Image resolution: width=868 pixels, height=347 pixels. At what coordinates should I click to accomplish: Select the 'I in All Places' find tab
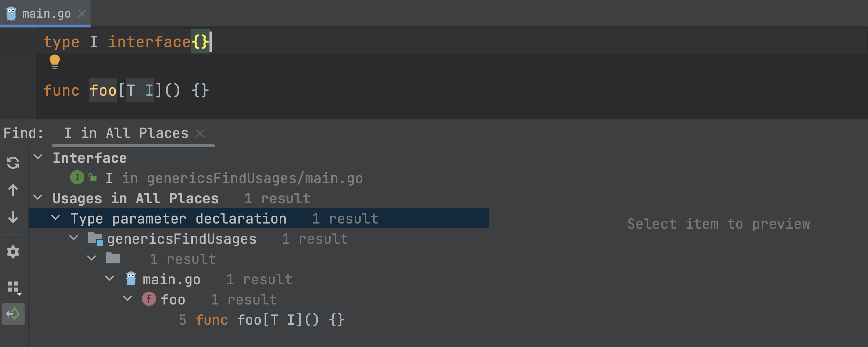point(126,133)
